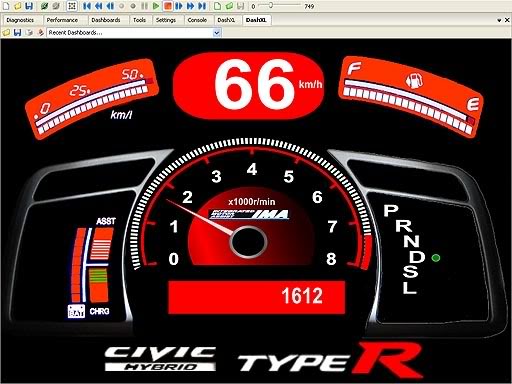Screen dimensions: 512x384
Task: Close the current tab with the X
Action: 507,20
